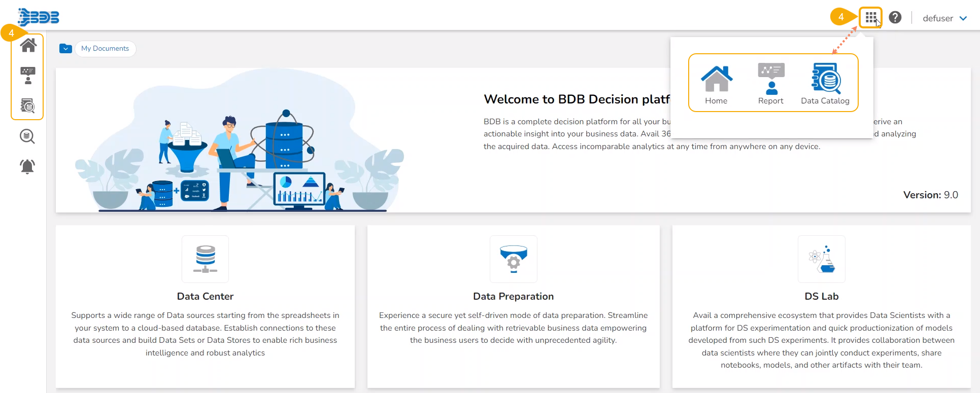Open Data Catalog icon in left sidebar
This screenshot has width=980, height=393.
(x=28, y=105)
